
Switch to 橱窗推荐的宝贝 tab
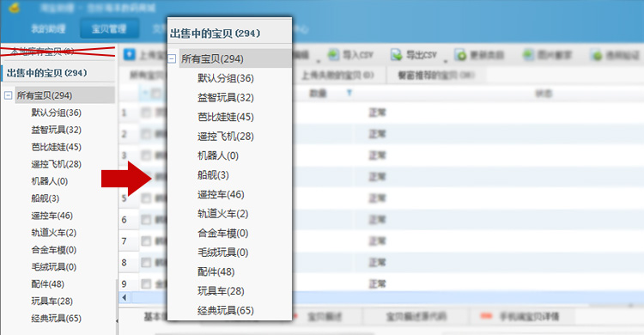tap(436, 76)
